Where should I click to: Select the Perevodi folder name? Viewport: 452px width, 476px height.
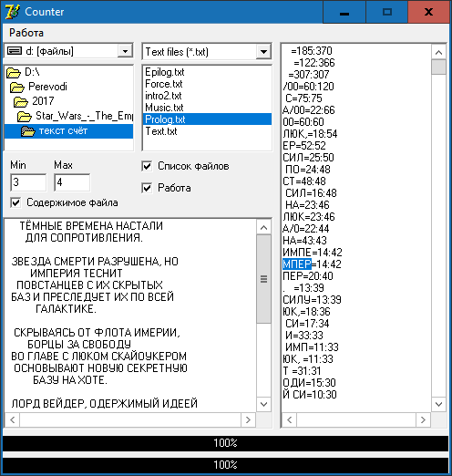(x=47, y=87)
